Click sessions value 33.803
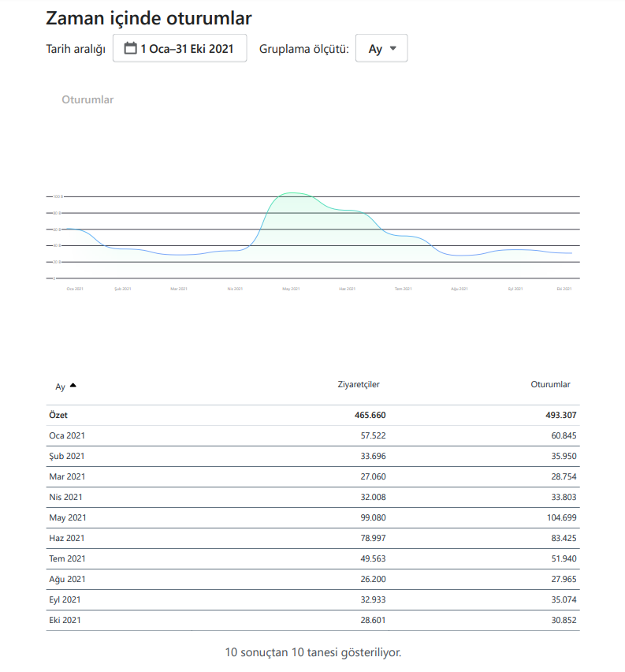This screenshot has height=672, width=625. 564,497
